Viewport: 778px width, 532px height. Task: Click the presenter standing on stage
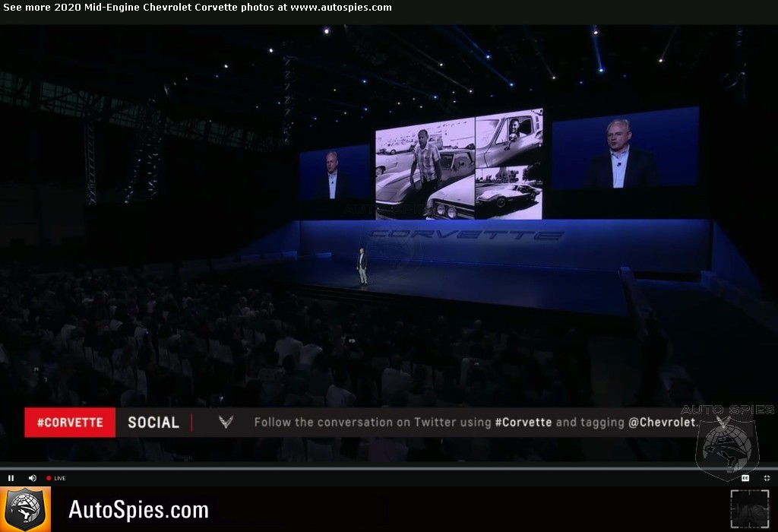click(x=363, y=267)
